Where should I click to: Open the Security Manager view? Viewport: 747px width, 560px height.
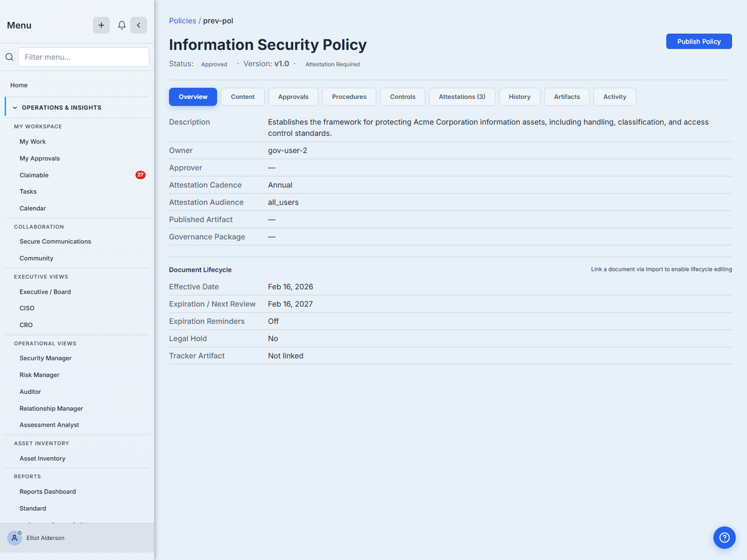tap(45, 358)
